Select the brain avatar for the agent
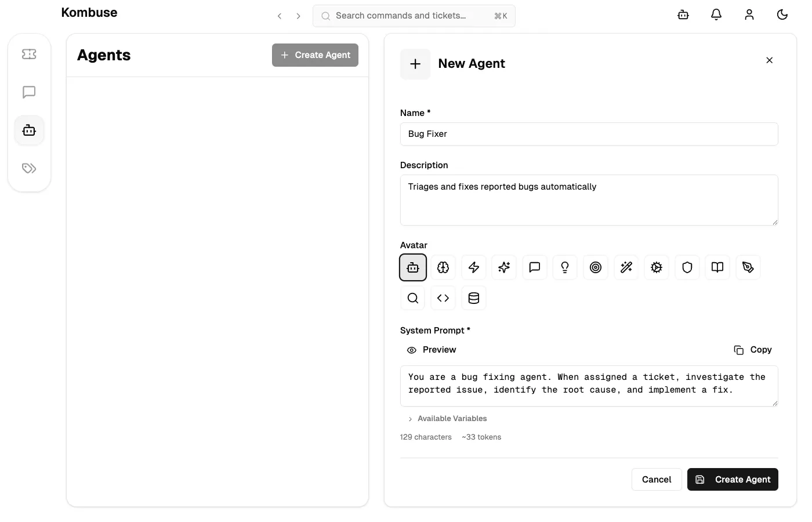The height and width of the screenshot is (522, 812). pos(443,267)
